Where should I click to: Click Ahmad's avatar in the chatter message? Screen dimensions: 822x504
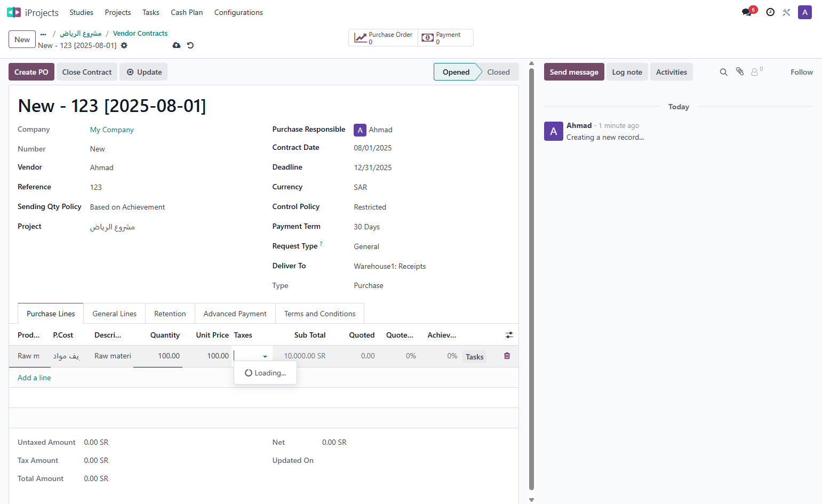pos(554,131)
